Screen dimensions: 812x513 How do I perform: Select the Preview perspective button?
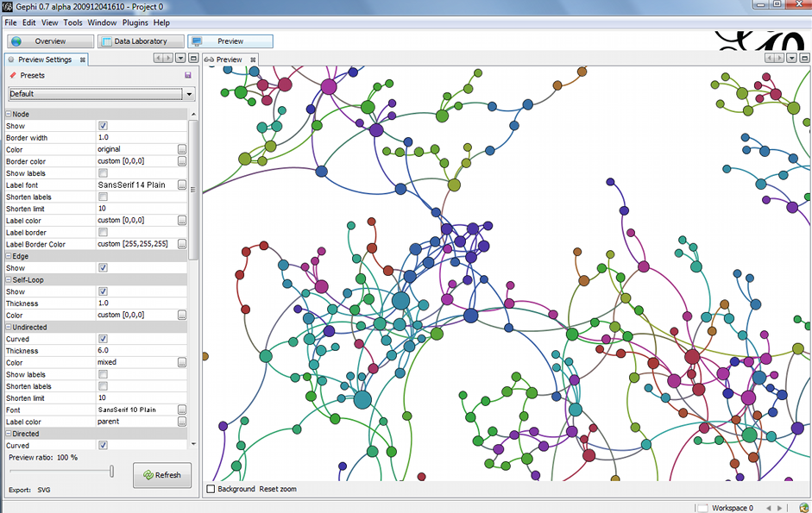click(230, 41)
